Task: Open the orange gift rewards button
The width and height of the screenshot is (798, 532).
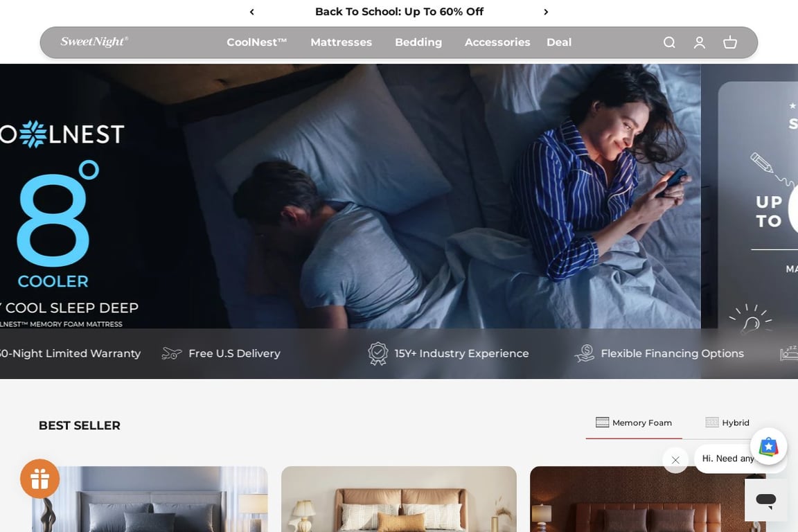Action: 39,479
